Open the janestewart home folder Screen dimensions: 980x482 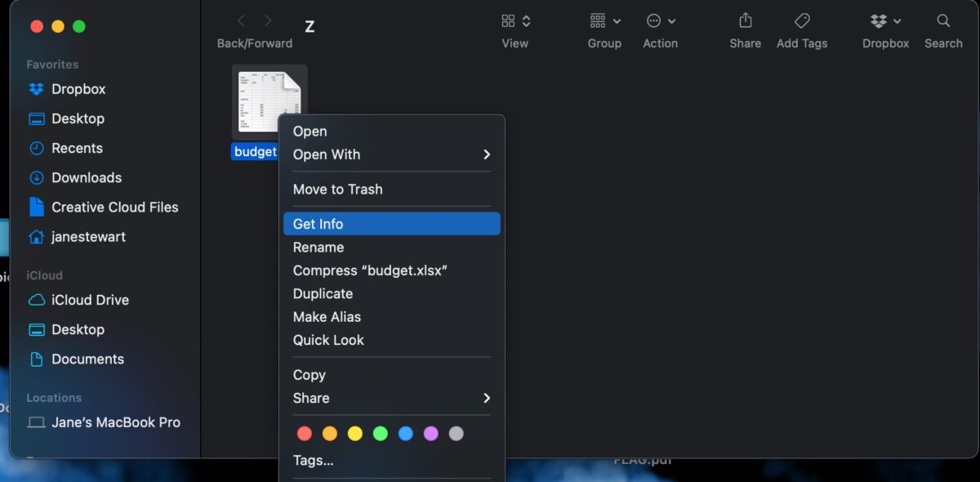88,236
